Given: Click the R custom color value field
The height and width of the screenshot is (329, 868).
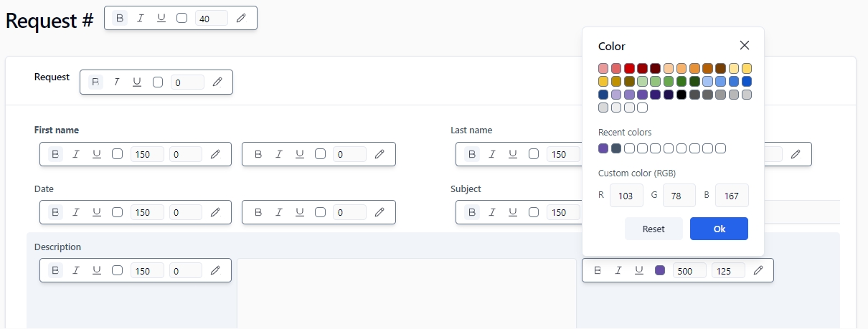Looking at the screenshot, I should (626, 196).
